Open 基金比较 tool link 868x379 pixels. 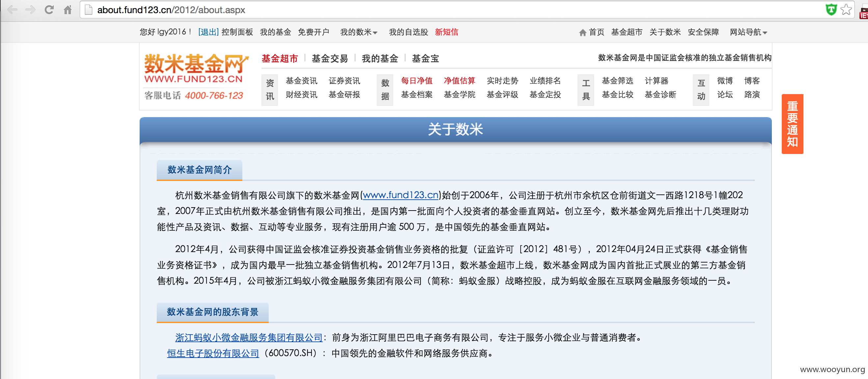pyautogui.click(x=618, y=94)
